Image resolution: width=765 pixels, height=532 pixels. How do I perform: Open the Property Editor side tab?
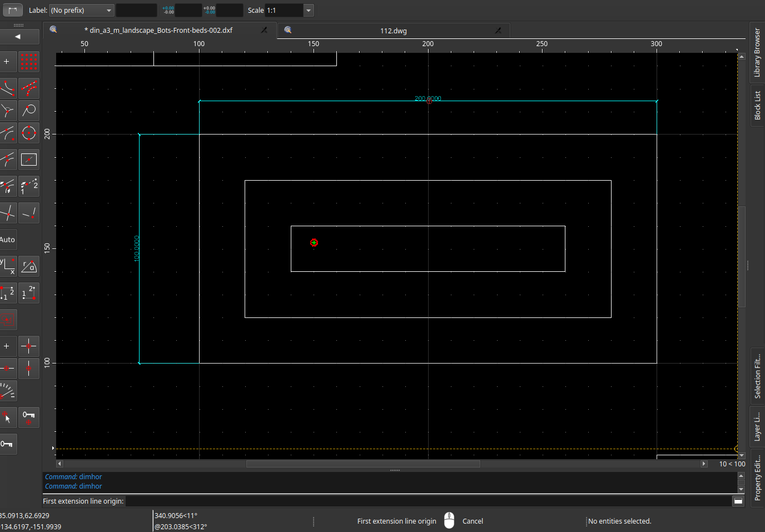tap(757, 477)
